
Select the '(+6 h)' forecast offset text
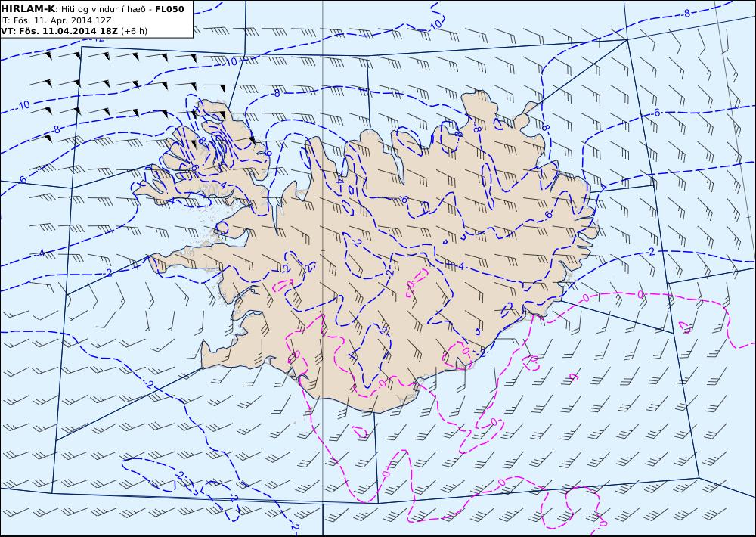[134, 31]
